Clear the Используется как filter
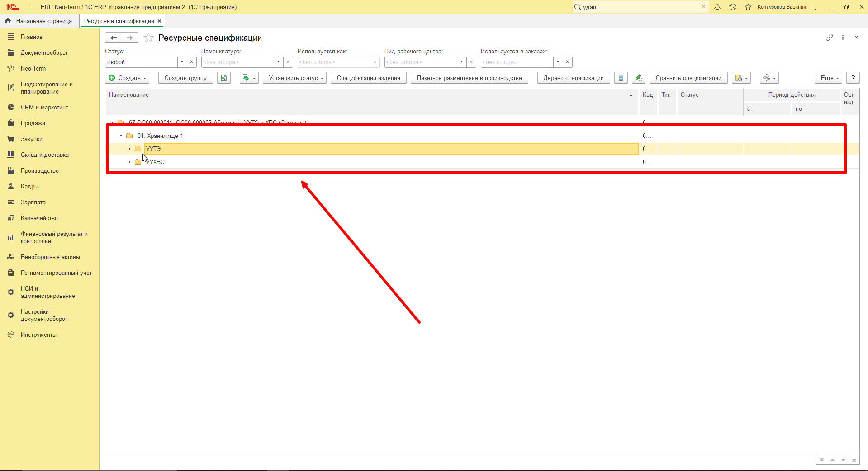This screenshot has height=471, width=868. click(x=375, y=62)
